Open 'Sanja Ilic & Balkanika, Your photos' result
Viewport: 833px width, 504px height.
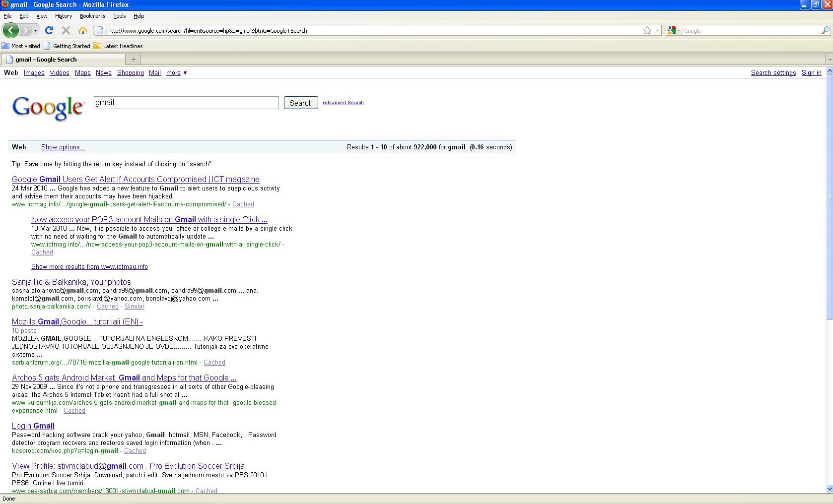(x=71, y=282)
